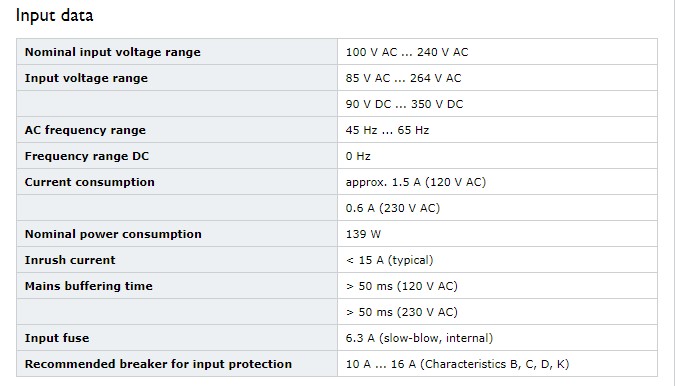
Task: Select the Nominal power consumption label
Action: pyautogui.click(x=113, y=234)
